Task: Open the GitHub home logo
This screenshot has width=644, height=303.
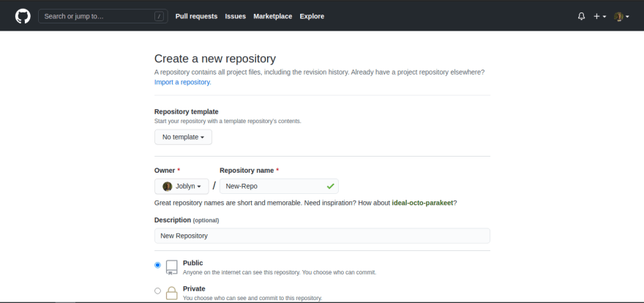Action: point(23,16)
